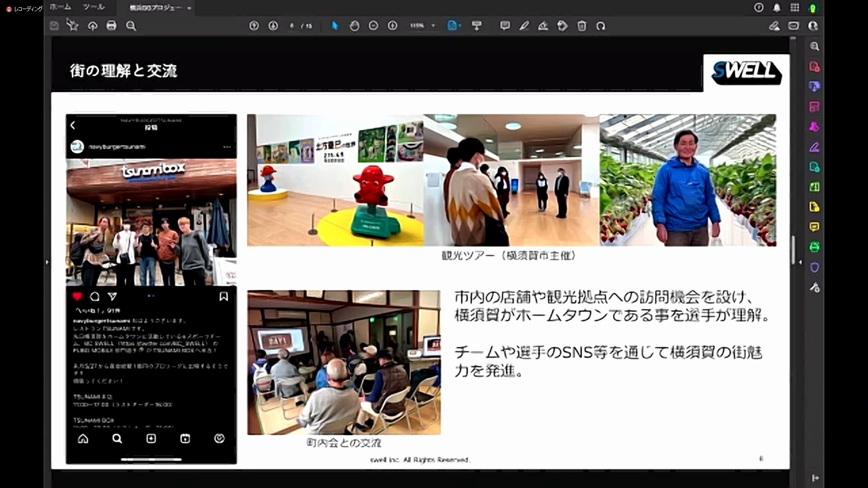Open the find text magnifier
The image size is (868, 488).
click(131, 26)
